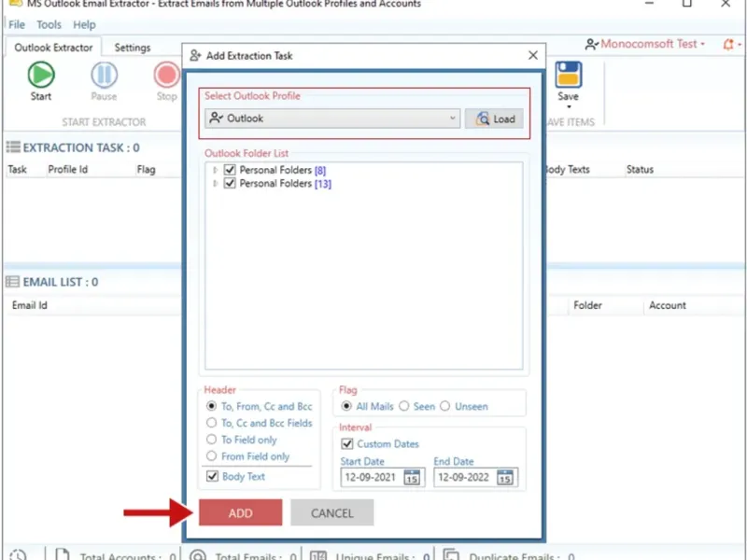Screen dimensions: 747x560
Task: Click the Pause extractor icon
Action: [x=104, y=75]
